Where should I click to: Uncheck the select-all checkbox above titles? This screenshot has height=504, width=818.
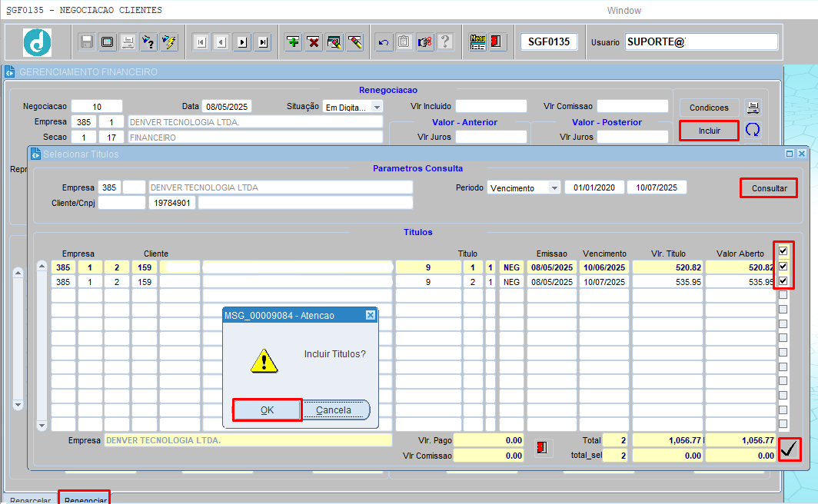tap(783, 250)
